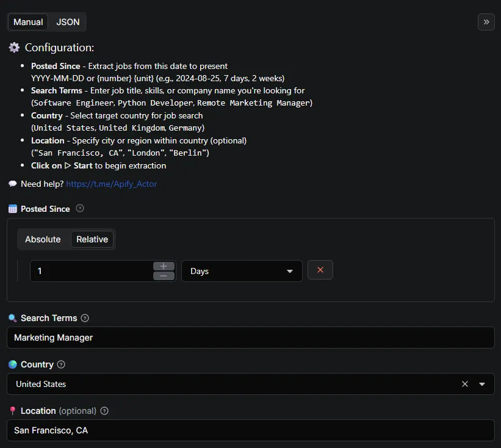The image size is (501, 448).
Task: Click the speech bubble icon by Need help
Action: point(12,184)
